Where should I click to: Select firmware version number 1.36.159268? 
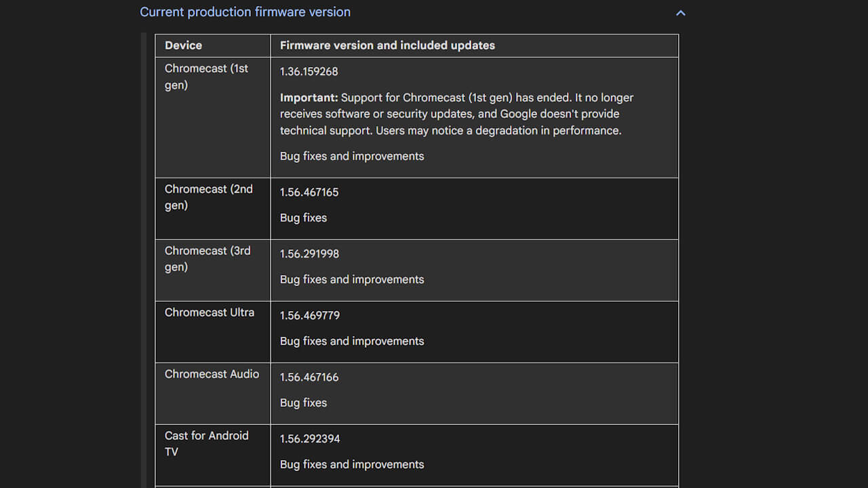click(309, 71)
